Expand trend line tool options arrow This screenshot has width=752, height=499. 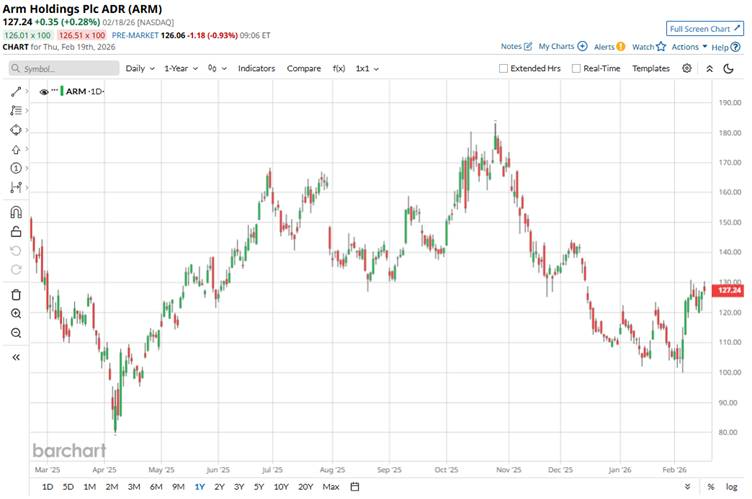coord(27,91)
